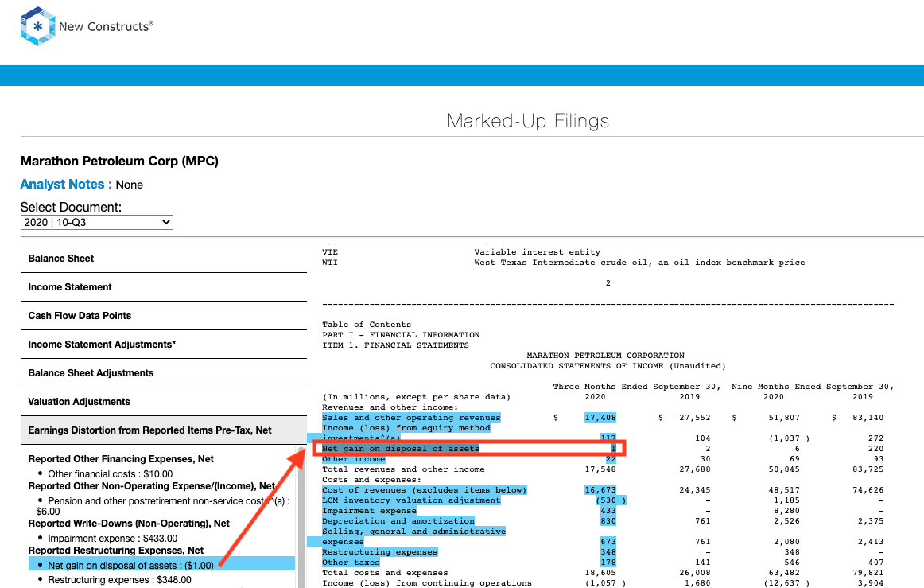Click the Other financial costs : $10.00 item
This screenshot has width=924, height=588.
[x=111, y=474]
